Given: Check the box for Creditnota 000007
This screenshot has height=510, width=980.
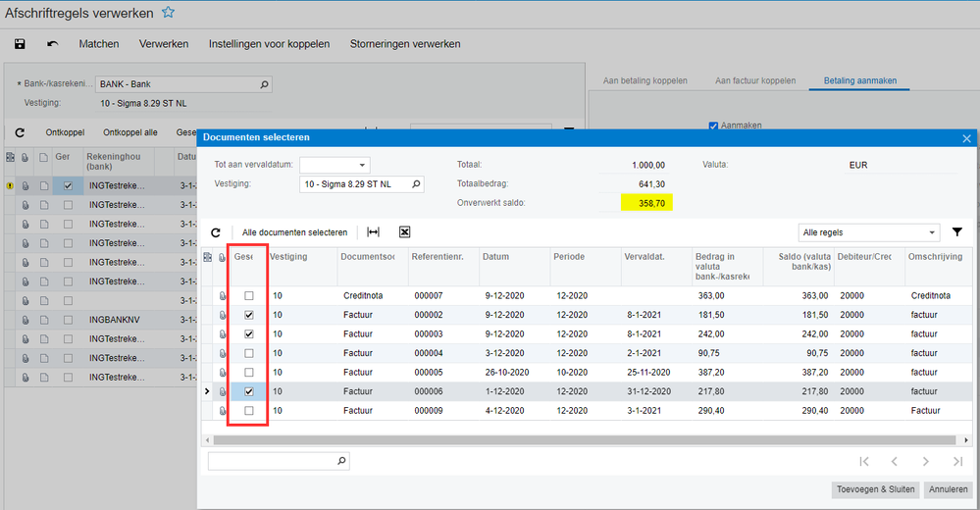Looking at the screenshot, I should coord(249,296).
